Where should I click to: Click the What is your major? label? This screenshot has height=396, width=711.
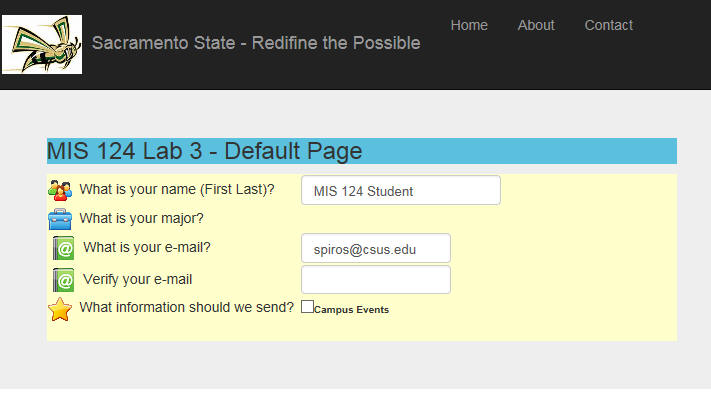coord(141,219)
